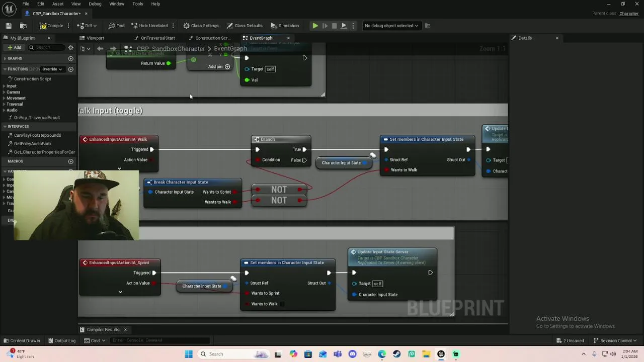Screen dimensions: 644x362
Task: Save the current blueprint asset
Action: click(x=9, y=26)
